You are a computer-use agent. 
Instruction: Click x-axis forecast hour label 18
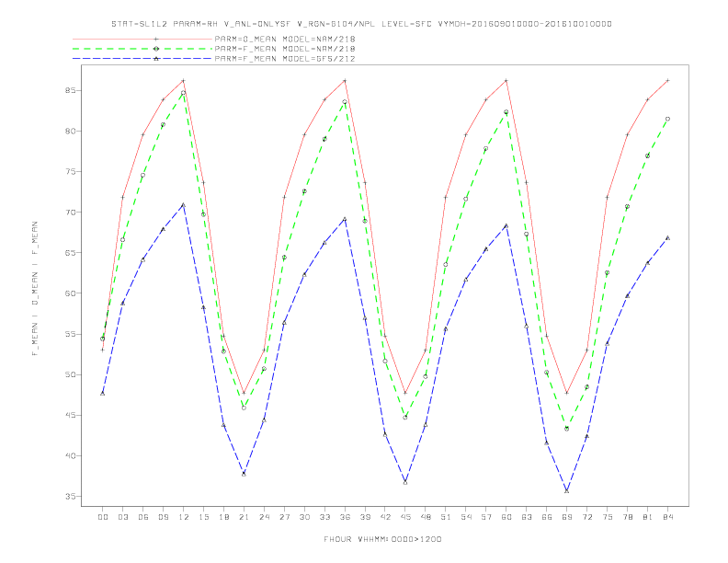[x=223, y=517]
